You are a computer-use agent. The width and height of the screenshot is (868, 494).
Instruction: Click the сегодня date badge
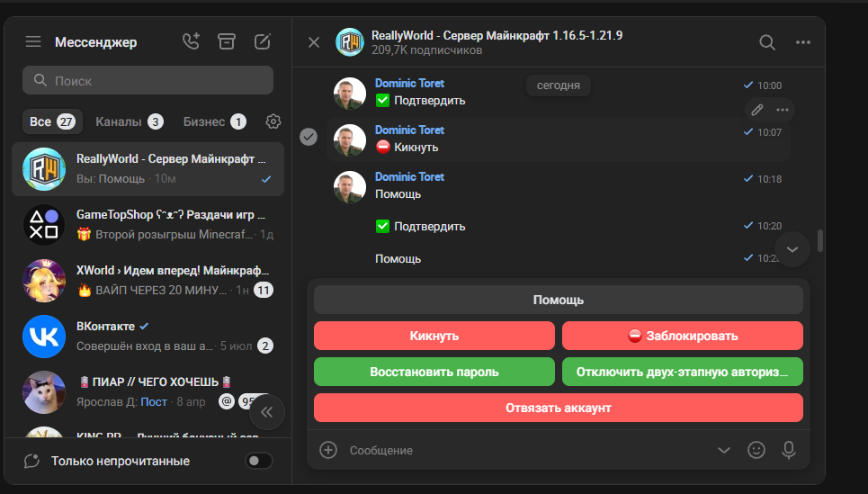click(x=558, y=85)
